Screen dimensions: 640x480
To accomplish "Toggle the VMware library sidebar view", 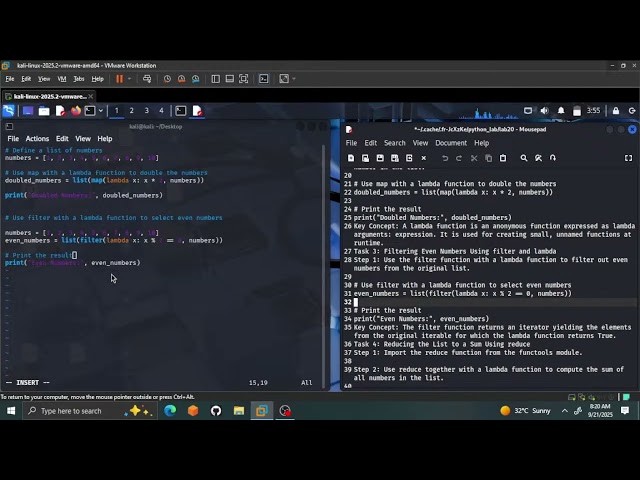I will [216, 79].
